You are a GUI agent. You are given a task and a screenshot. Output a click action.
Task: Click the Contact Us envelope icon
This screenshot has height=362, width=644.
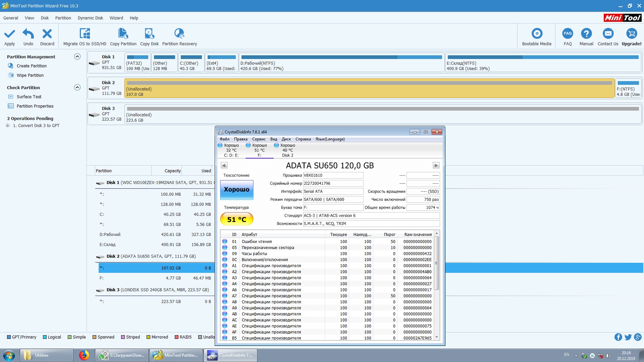pyautogui.click(x=608, y=34)
